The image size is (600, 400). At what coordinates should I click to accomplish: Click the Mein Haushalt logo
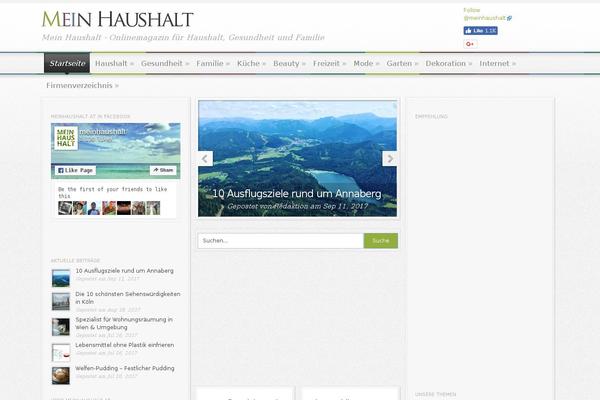click(x=117, y=19)
